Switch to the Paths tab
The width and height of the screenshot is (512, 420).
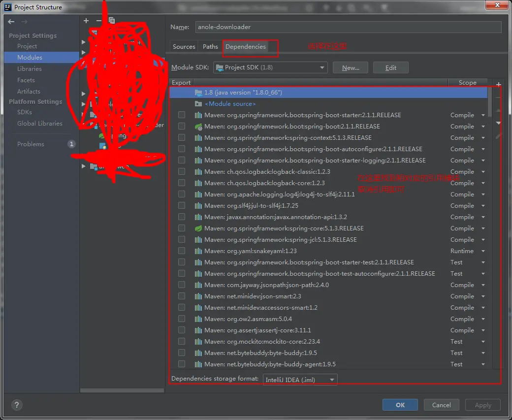(x=210, y=47)
